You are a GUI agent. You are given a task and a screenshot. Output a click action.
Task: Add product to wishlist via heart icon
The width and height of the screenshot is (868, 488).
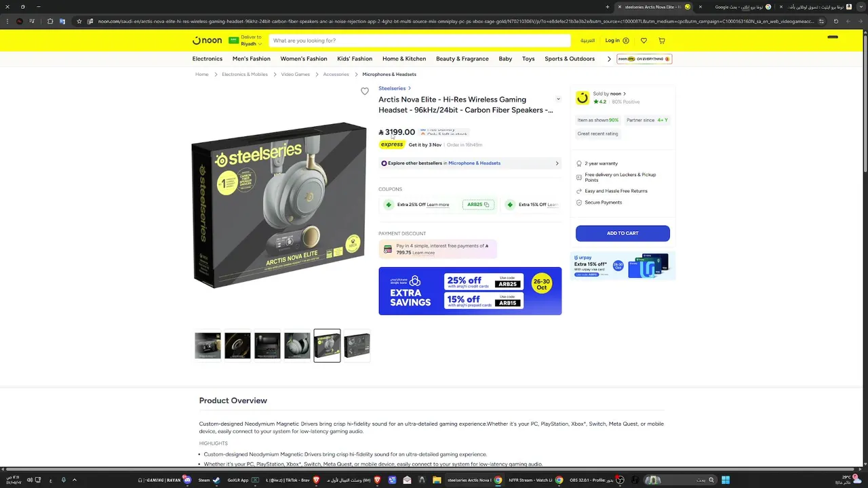(365, 91)
